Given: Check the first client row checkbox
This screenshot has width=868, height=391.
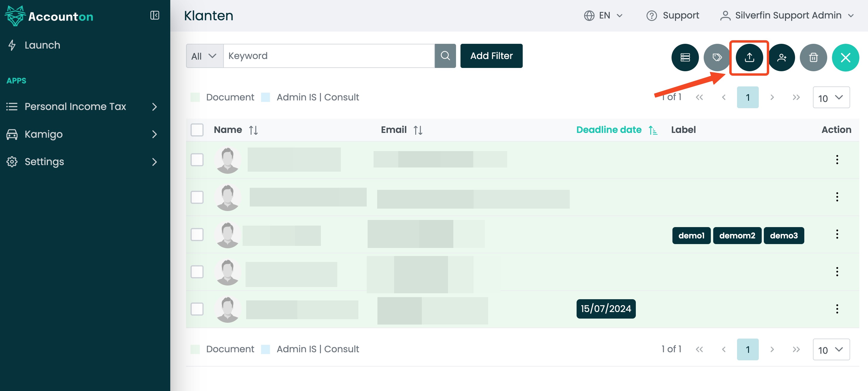Looking at the screenshot, I should 197,159.
